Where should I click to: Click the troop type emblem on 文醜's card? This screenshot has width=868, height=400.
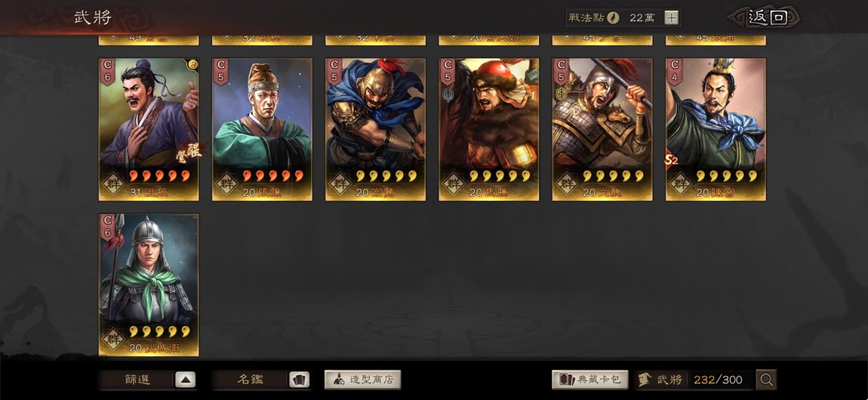pos(560,94)
